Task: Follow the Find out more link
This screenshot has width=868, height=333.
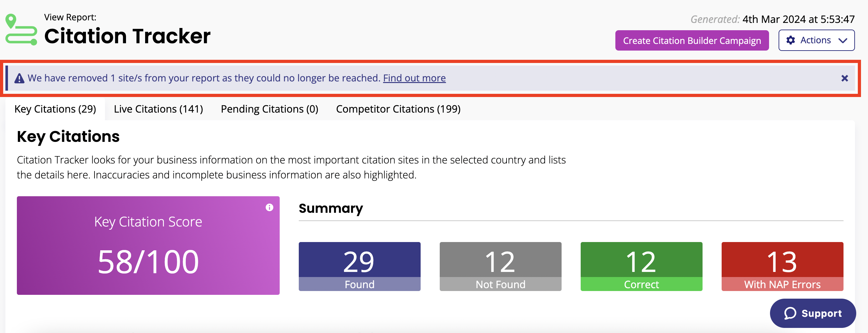Action: pyautogui.click(x=414, y=78)
